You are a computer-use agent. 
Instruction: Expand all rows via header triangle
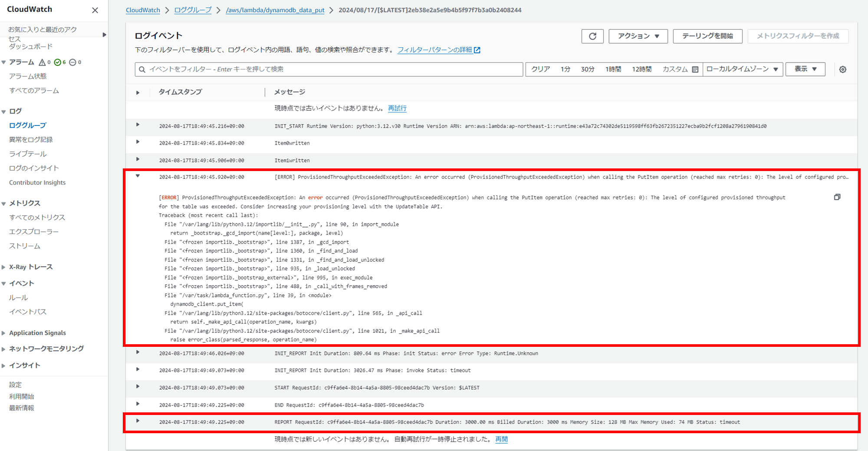(x=138, y=92)
